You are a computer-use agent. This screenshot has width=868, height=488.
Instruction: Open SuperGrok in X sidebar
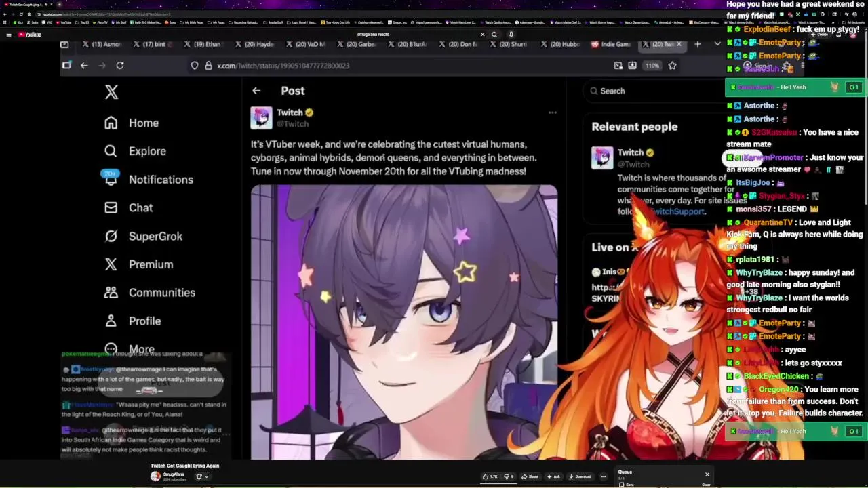point(143,237)
